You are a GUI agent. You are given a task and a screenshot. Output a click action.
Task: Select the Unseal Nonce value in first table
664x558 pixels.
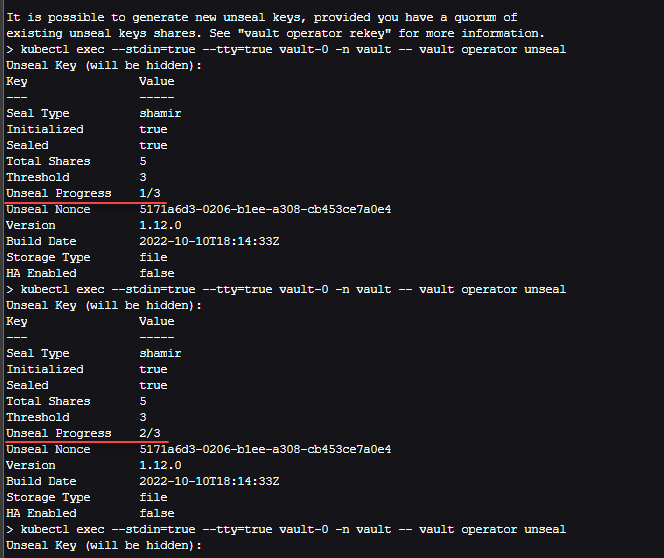(x=265, y=209)
